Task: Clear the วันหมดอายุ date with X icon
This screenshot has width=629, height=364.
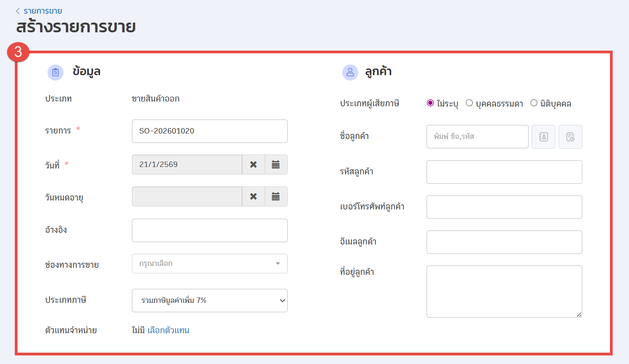Action: click(x=253, y=197)
